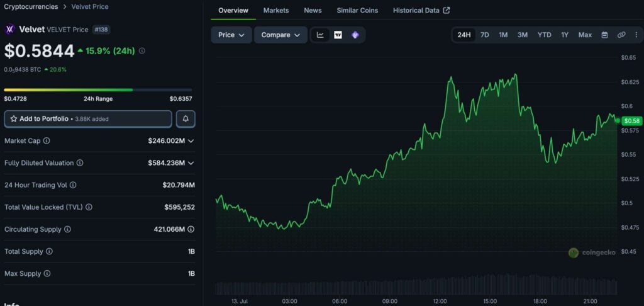Screen dimensions: 644x306
Task: Click info icon next to 24 Hour Trading Vol
Action: click(73, 185)
